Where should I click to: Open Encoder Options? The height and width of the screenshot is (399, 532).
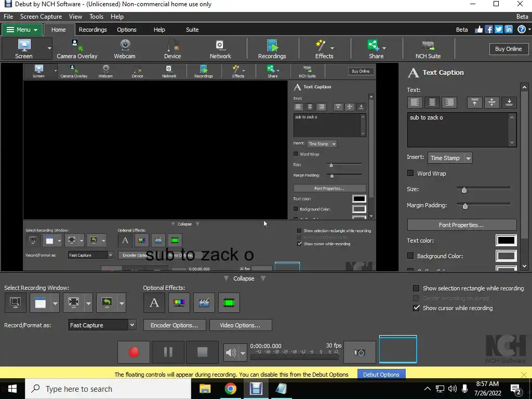pyautogui.click(x=175, y=325)
